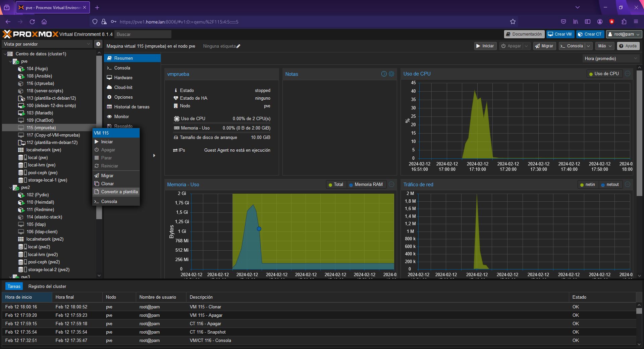Click the Notas panel collapse circle icon

tap(384, 74)
